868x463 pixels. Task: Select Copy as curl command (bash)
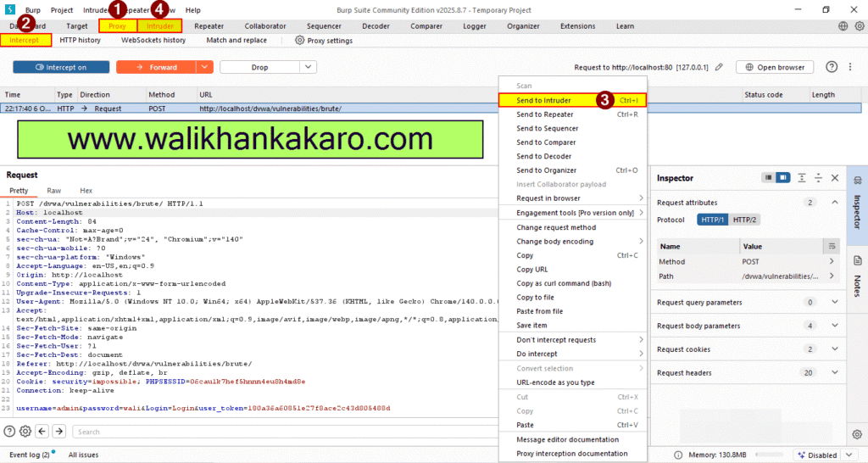coord(572,283)
